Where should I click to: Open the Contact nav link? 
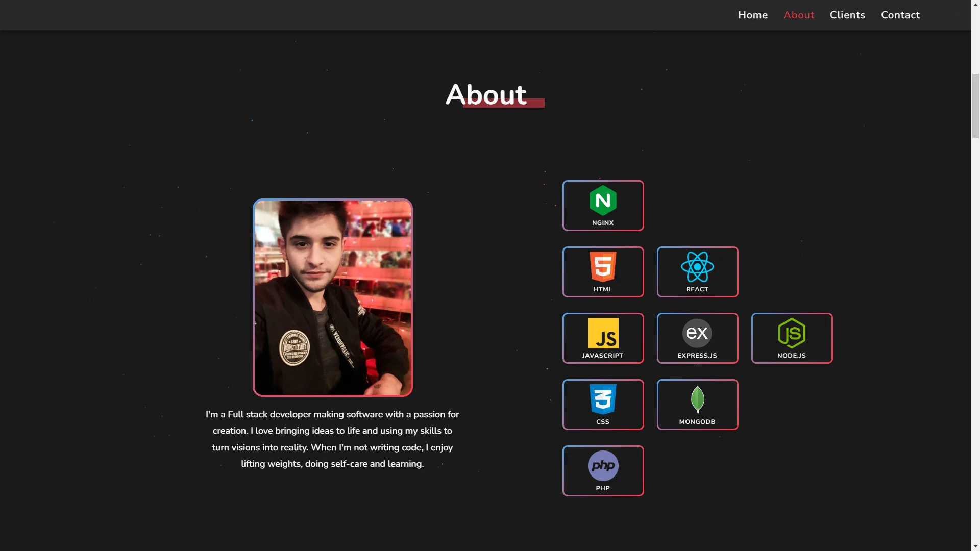coord(900,15)
